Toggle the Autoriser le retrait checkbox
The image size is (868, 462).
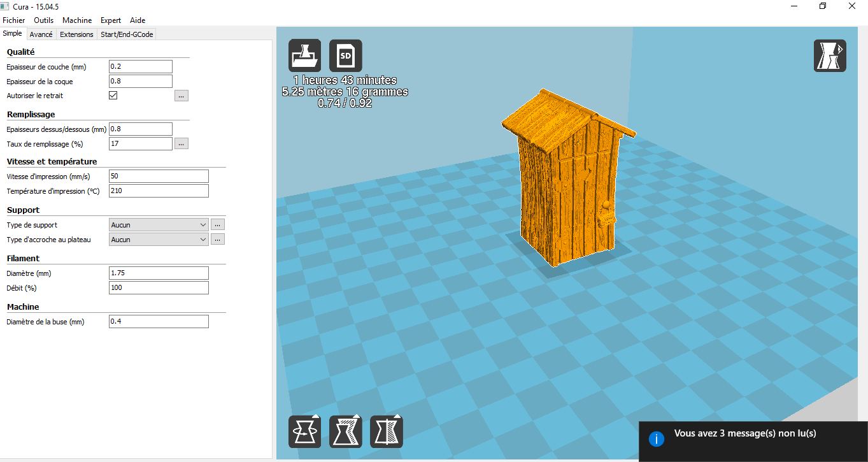(x=113, y=96)
